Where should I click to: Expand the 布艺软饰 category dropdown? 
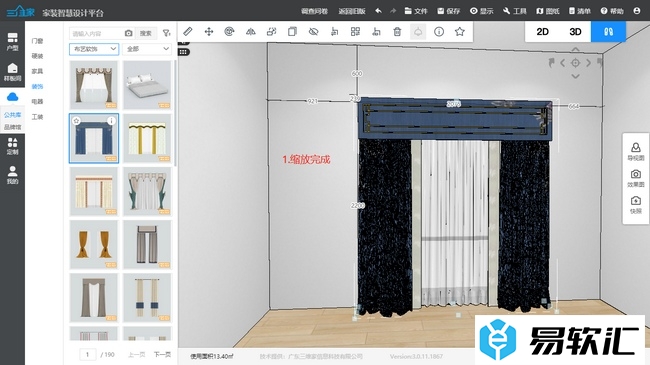(94, 49)
